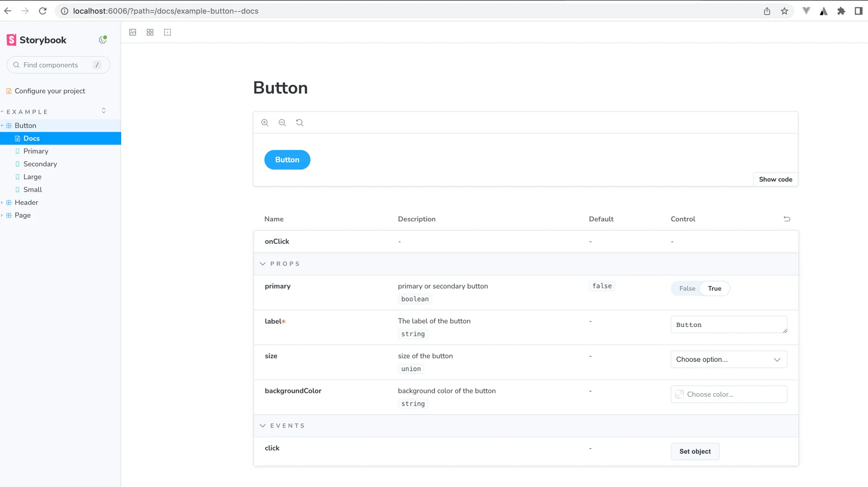Click the zoom in icon in preview toolbar
The width and height of the screenshot is (868, 487).
[x=265, y=122]
